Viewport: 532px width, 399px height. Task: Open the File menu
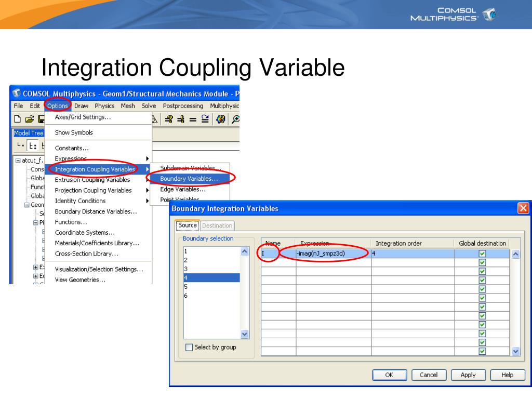point(18,106)
